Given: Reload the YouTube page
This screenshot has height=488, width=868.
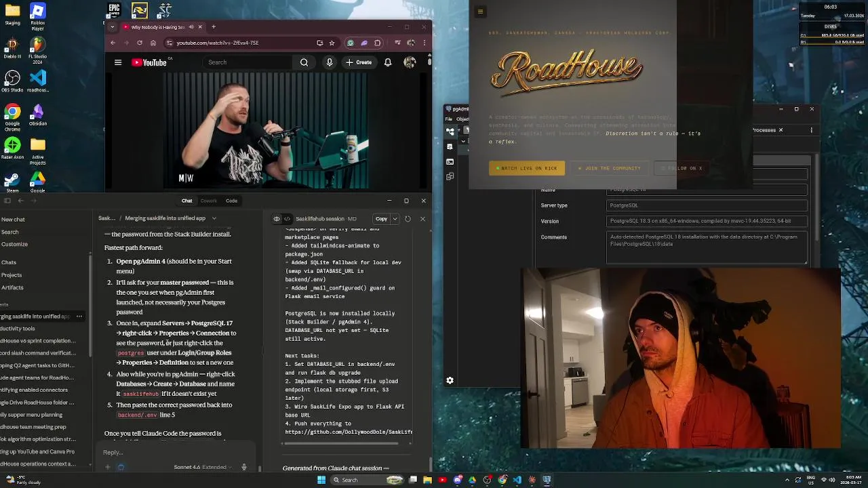Looking at the screenshot, I should coord(140,43).
